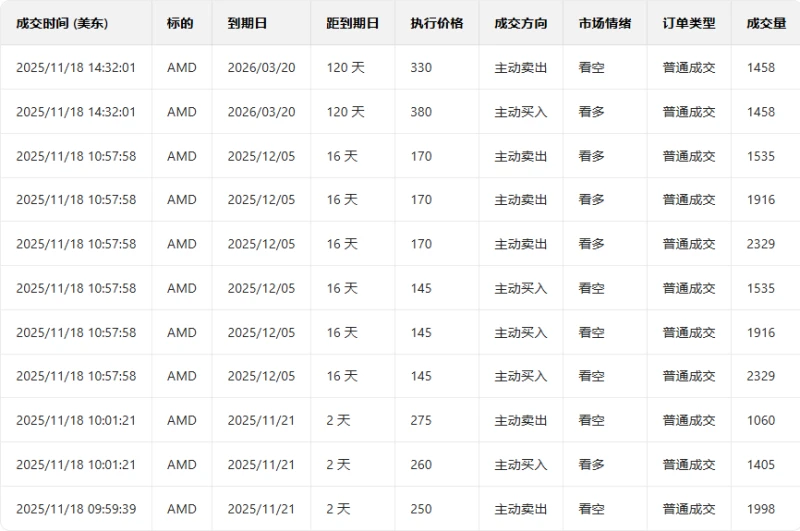Select the strike price 380 cell

pos(421,112)
